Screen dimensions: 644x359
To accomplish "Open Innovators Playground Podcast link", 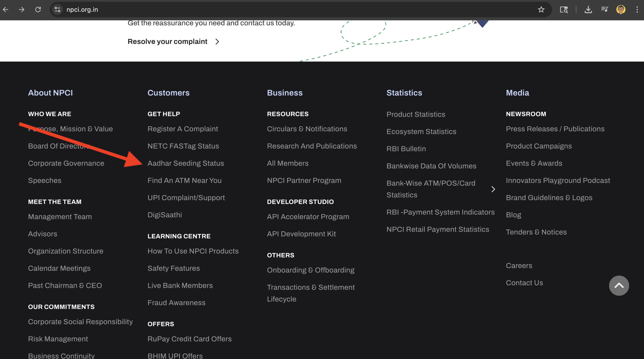I will (x=558, y=180).
